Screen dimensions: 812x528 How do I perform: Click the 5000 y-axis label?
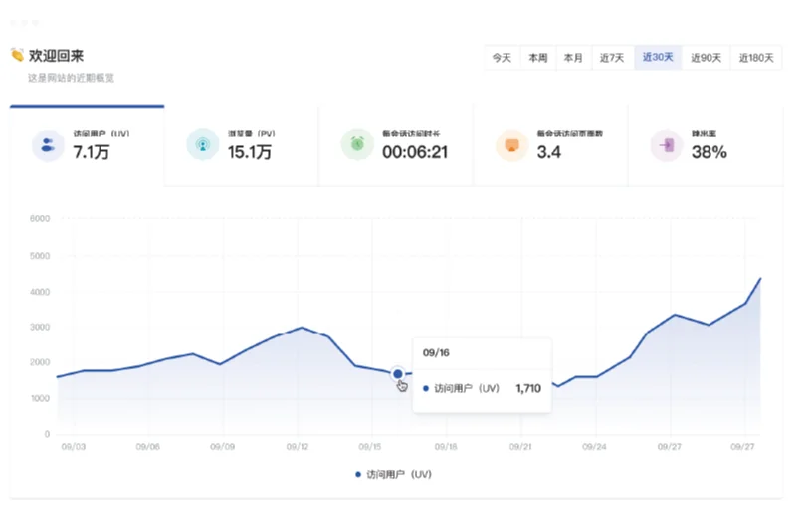pos(40,256)
